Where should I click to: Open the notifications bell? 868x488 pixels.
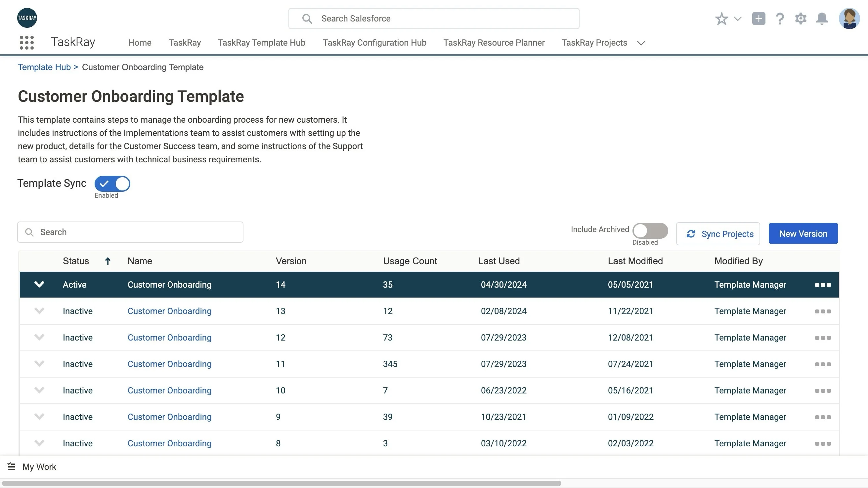pyautogui.click(x=822, y=19)
